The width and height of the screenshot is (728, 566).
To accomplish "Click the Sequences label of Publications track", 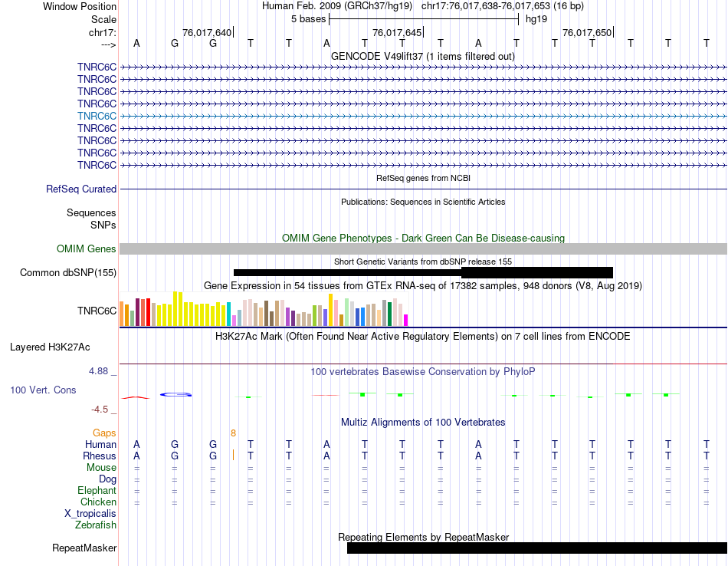I will pos(91,213).
